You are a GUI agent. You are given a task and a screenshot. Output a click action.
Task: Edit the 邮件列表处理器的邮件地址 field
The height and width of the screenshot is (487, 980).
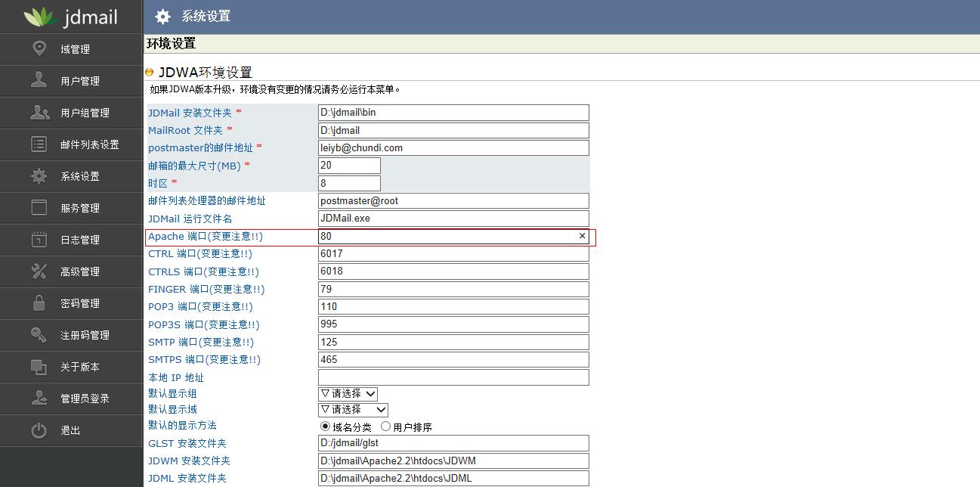(453, 200)
